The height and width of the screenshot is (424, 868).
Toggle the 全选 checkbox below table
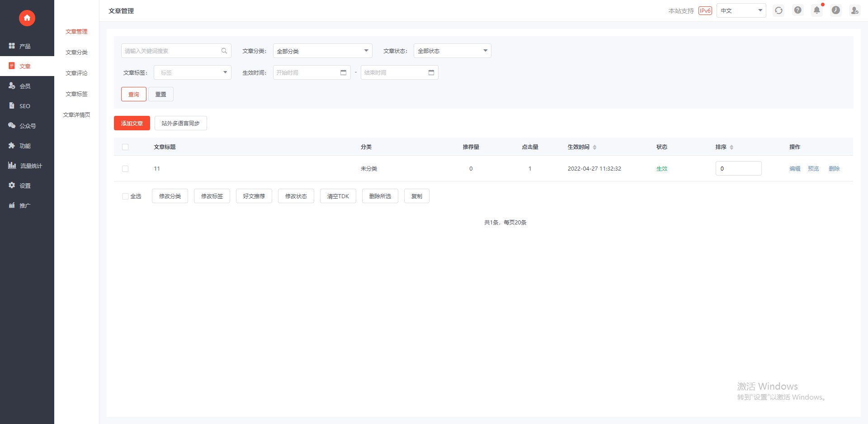(x=125, y=196)
